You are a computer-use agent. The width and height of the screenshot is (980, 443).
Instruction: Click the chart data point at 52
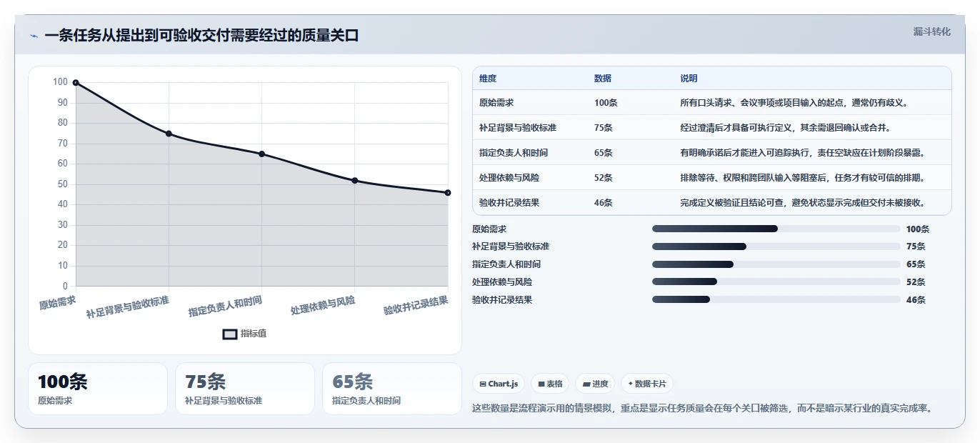click(x=355, y=180)
